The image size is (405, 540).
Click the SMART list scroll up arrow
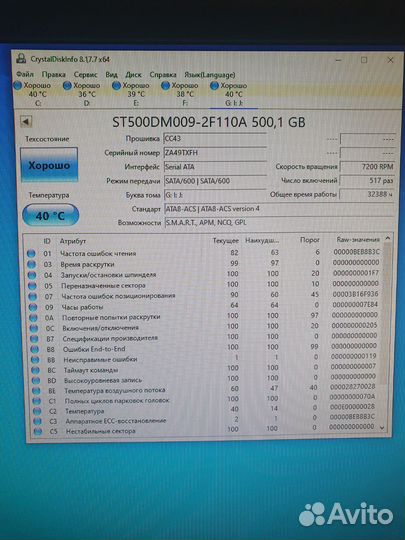(x=387, y=238)
